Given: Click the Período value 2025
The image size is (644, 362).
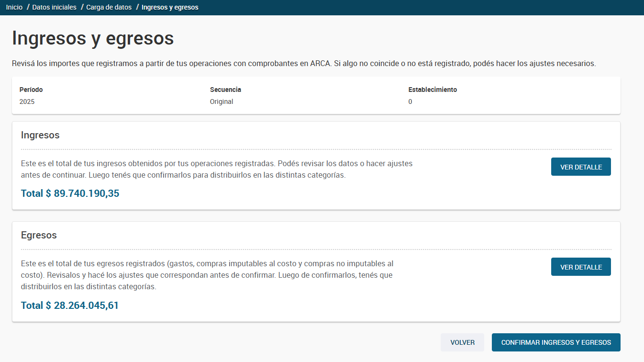Looking at the screenshot, I should [x=27, y=102].
